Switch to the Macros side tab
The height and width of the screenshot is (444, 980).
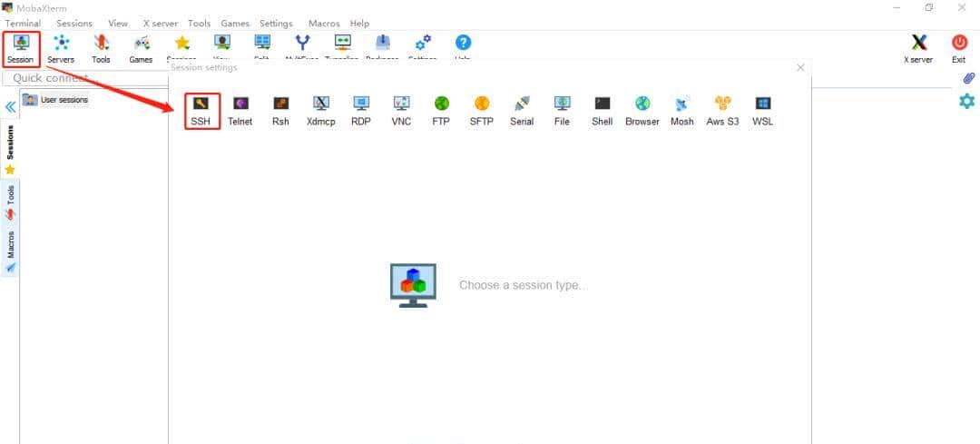click(10, 252)
